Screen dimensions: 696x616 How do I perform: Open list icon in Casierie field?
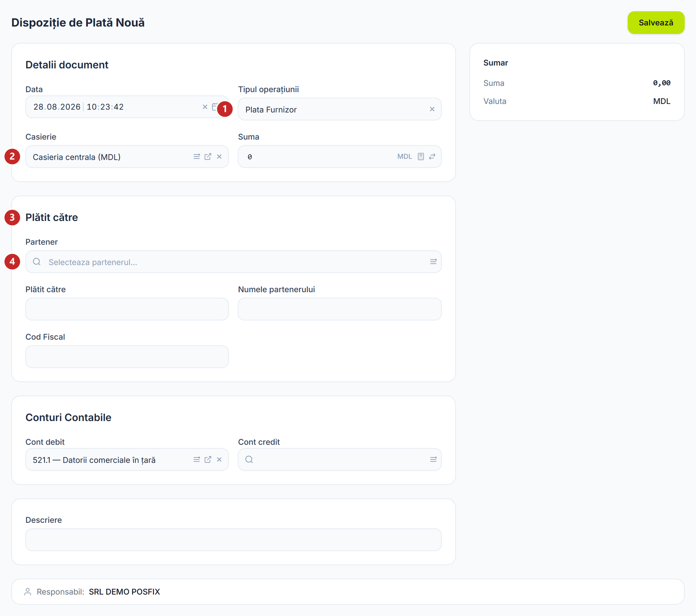(x=197, y=156)
